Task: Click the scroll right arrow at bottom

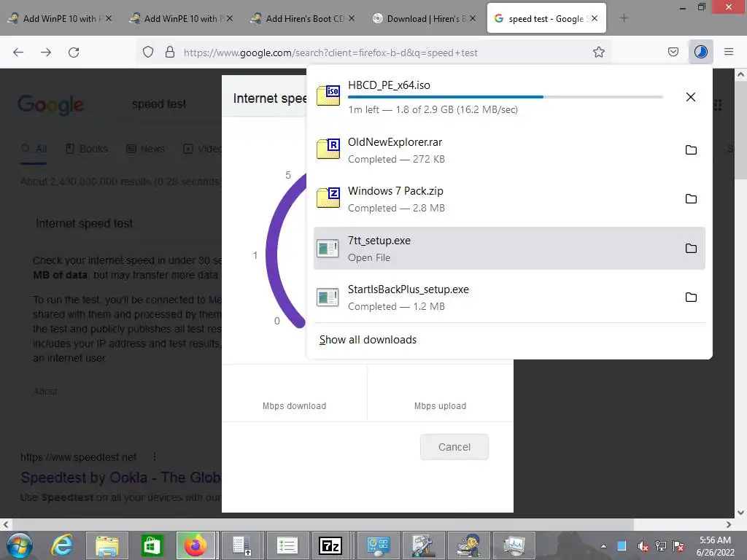Action: [x=729, y=524]
